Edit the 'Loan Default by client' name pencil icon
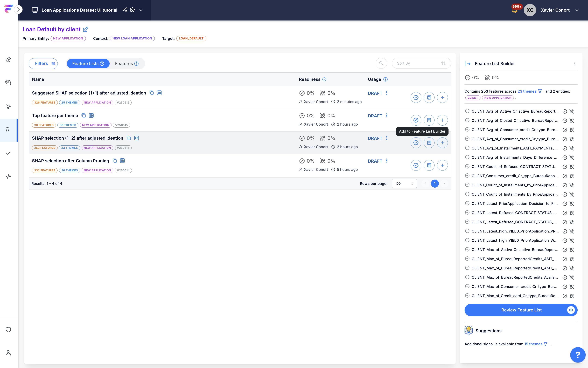This screenshot has width=588, height=368. (x=86, y=29)
